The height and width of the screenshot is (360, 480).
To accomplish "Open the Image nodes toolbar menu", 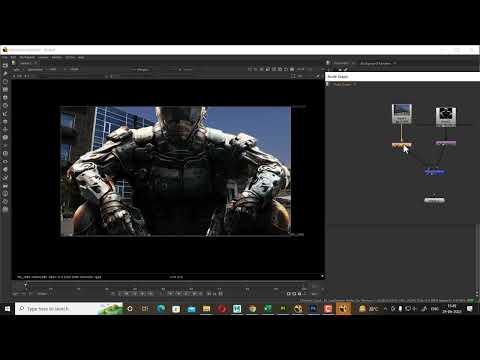I will [5, 65].
